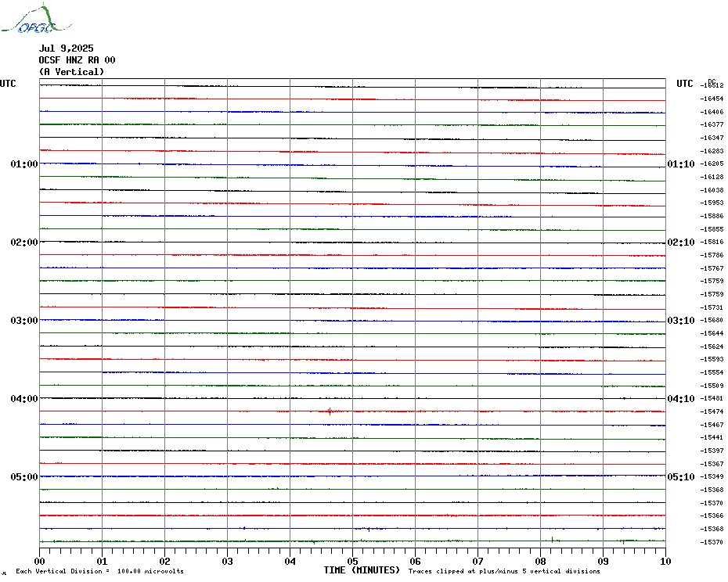Screen dimensions: 728x582
Task: Click the '07' minute label on the time axis
Action: [478, 562]
